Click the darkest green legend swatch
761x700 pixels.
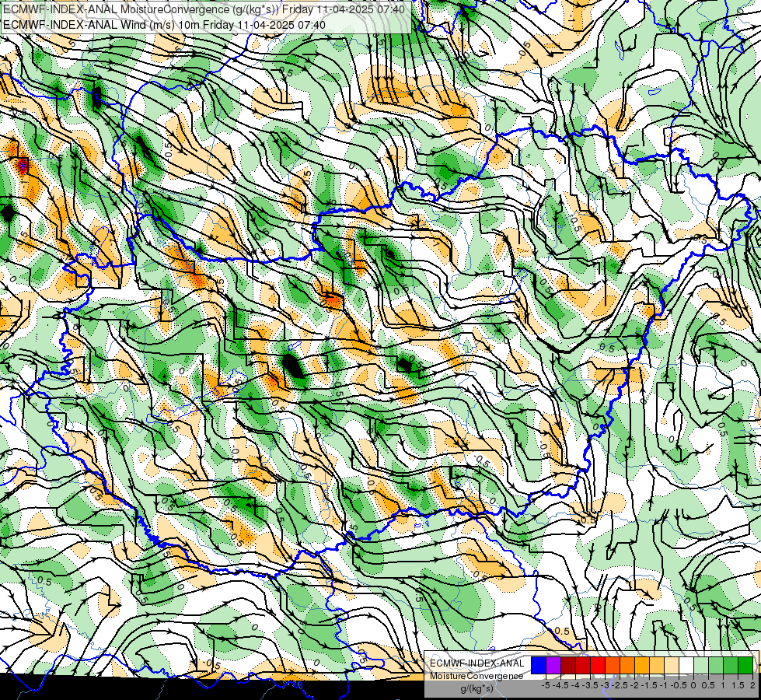745,665
